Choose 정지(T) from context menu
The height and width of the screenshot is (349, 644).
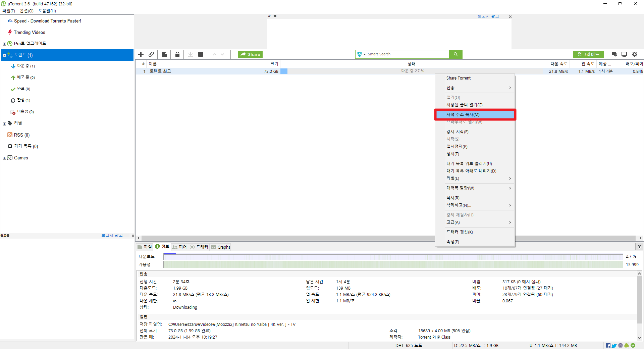[x=475, y=154]
